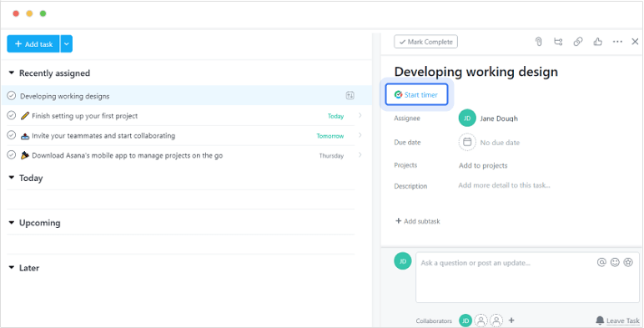Click the Tomorrow due label
Image resolution: width=644 pixels, height=328 pixels.
coord(330,136)
